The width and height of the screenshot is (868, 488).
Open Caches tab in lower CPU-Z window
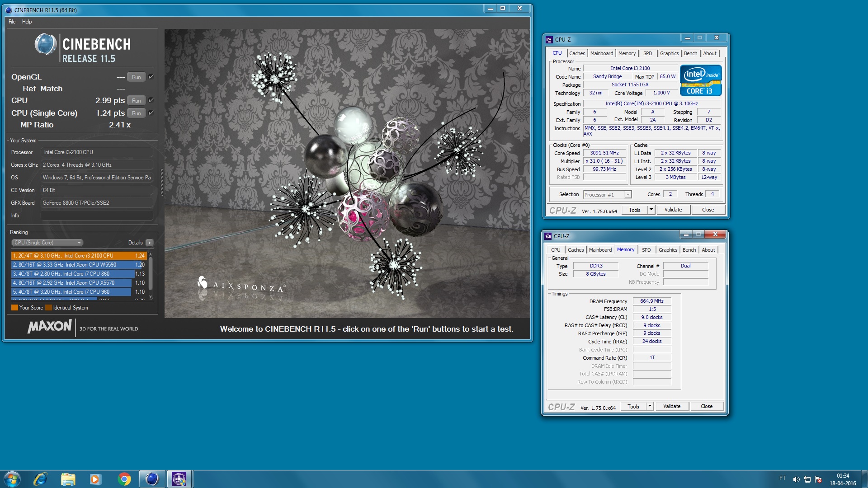point(576,250)
